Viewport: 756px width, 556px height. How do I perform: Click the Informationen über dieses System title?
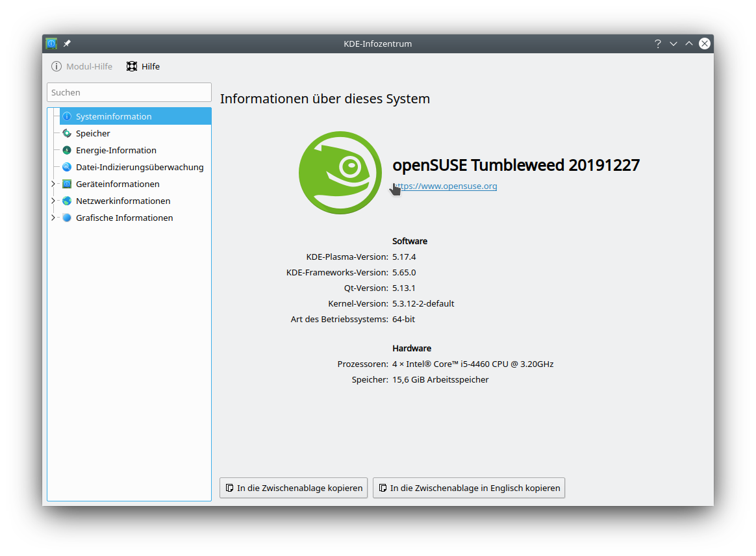point(325,98)
